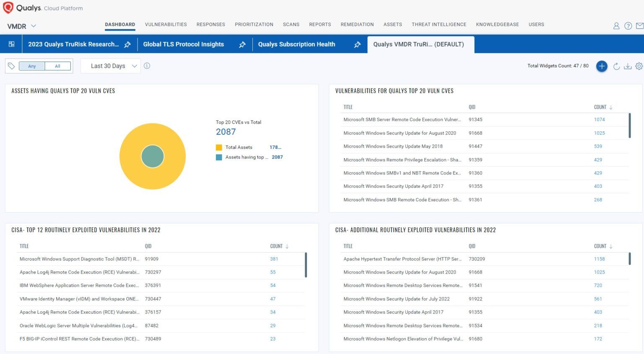The height and width of the screenshot is (354, 644).
Task: Pin the Global TLS Protocol Insights dashboard
Action: (x=242, y=44)
